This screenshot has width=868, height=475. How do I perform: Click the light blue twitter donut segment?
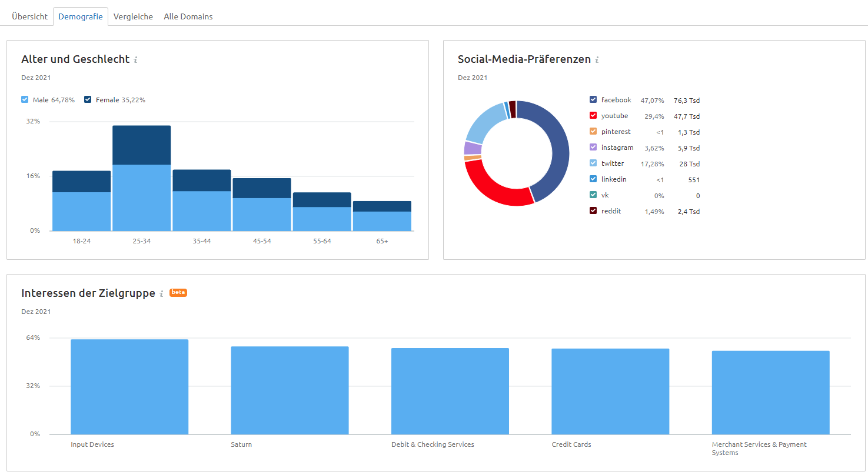point(483,122)
